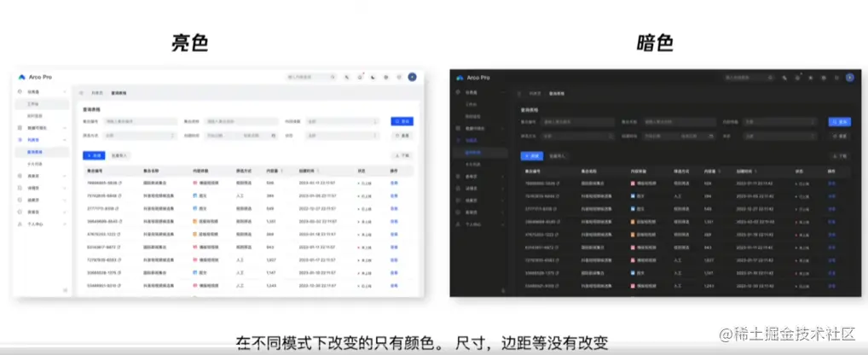Image resolution: width=868 pixels, height=355 pixels.
Task: Open language switcher icon in dark header
Action: coord(785,78)
